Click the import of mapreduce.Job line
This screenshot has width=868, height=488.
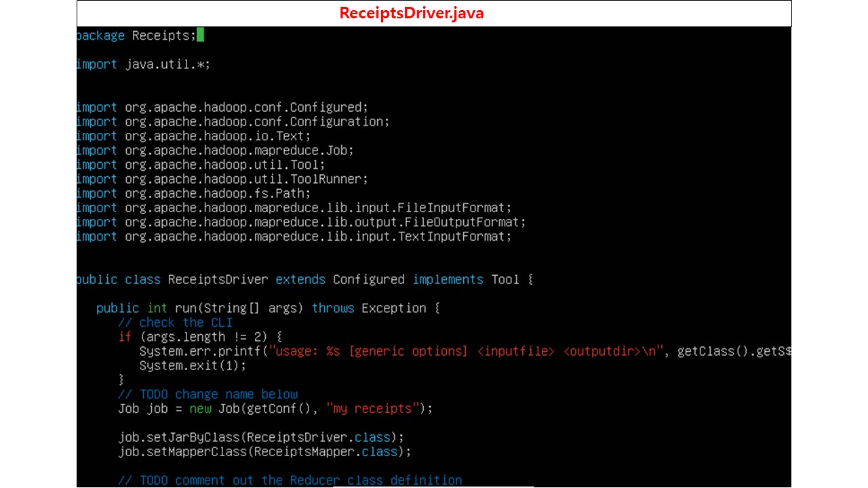tap(215, 150)
